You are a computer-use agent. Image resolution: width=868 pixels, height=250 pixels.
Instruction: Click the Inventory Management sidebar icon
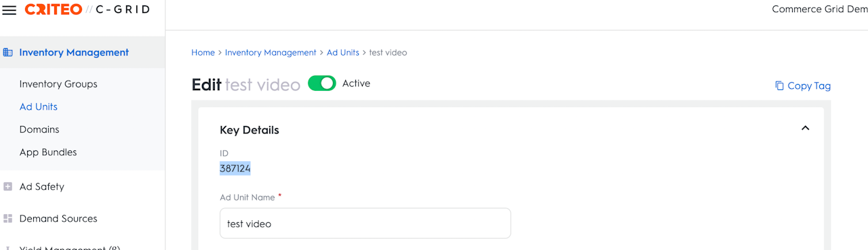[8, 52]
